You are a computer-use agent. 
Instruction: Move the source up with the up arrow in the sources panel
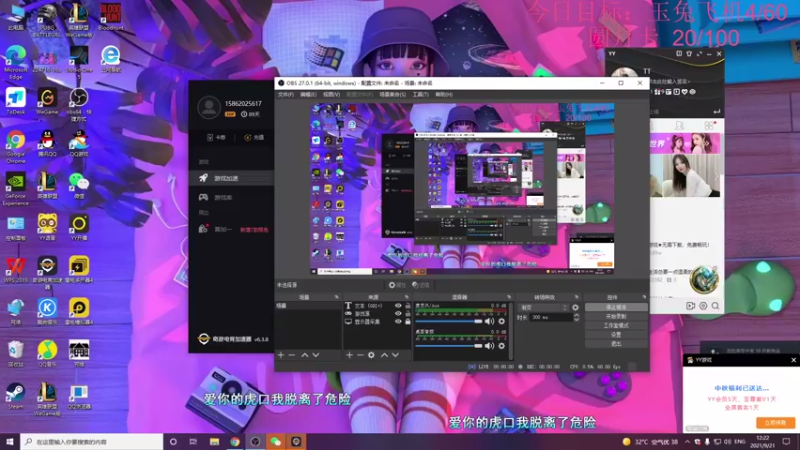384,355
